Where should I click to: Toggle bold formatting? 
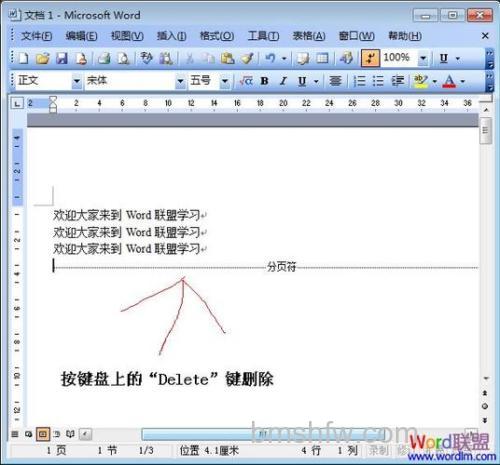pyautogui.click(x=265, y=81)
